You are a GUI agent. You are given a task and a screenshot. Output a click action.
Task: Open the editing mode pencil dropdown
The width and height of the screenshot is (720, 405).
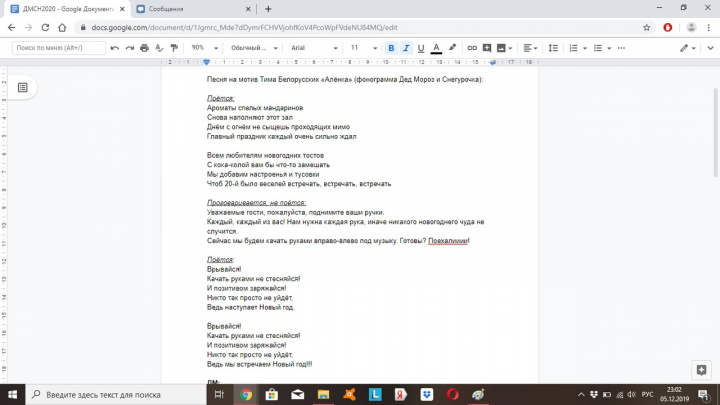click(687, 48)
